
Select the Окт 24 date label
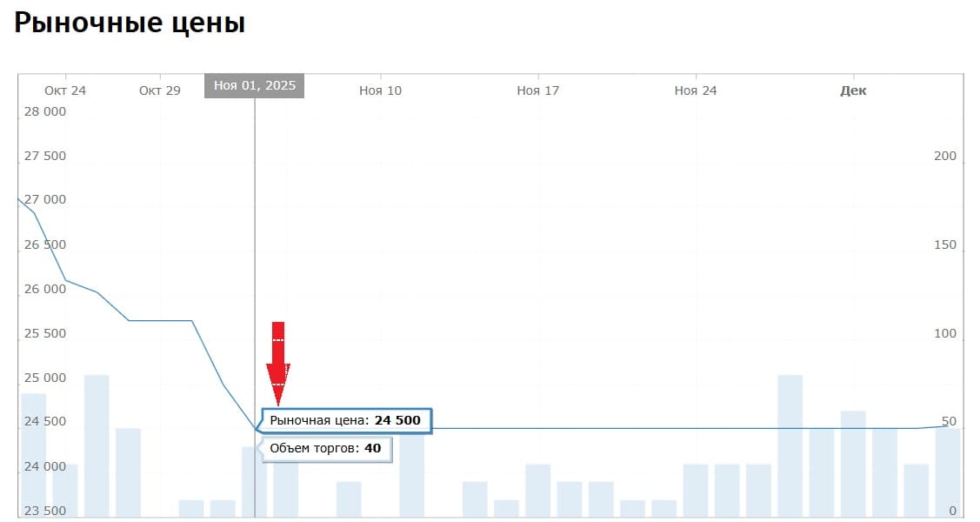tap(65, 90)
